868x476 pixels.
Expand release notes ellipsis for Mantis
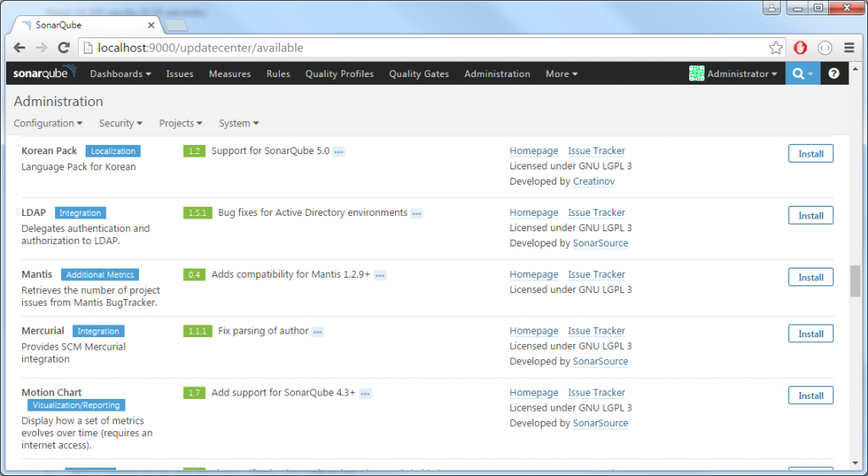tap(380, 275)
